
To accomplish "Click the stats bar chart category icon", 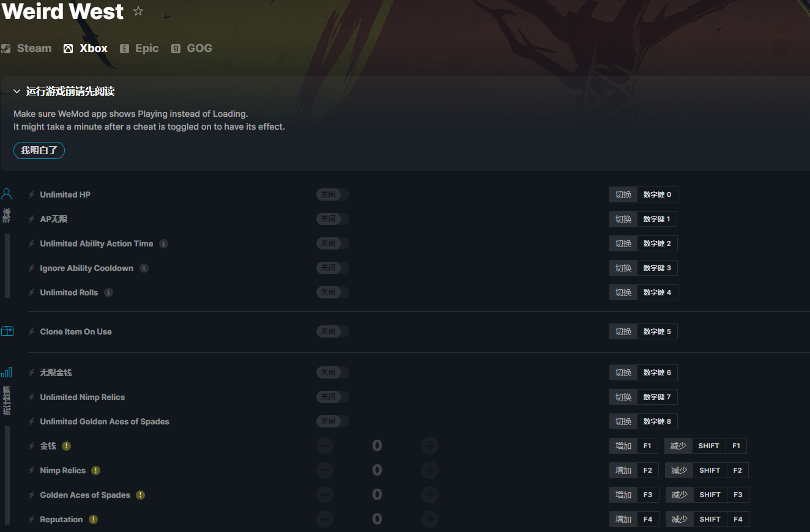I will click(x=7, y=372).
